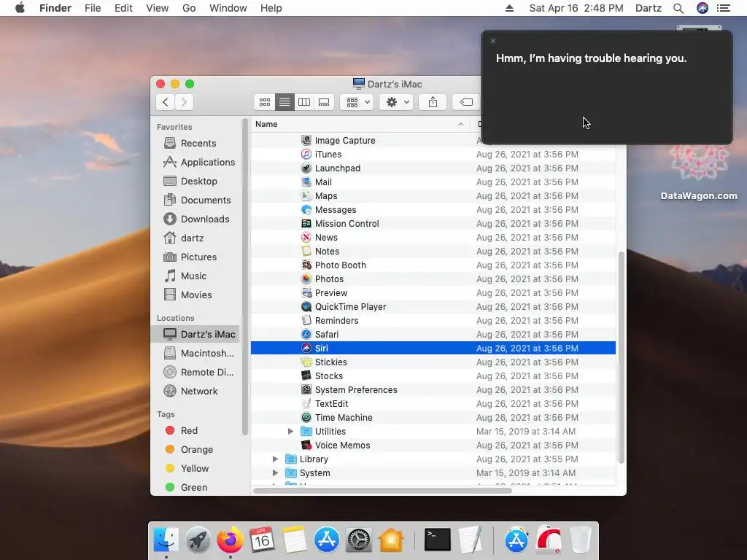Click the Finder window vertical scrollbar
Screen dimensions: 747x560
pos(621,357)
